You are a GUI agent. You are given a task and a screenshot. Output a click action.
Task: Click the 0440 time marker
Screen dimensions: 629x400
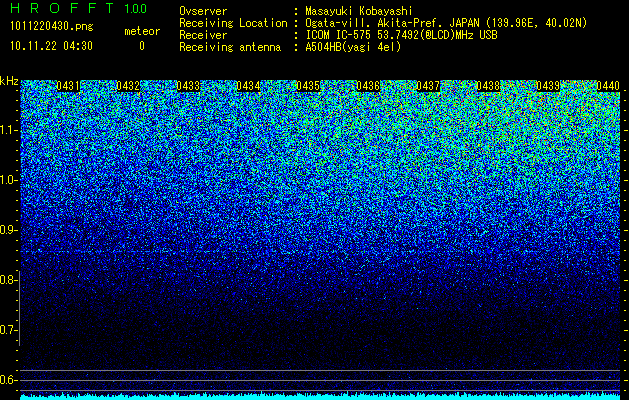(608, 86)
